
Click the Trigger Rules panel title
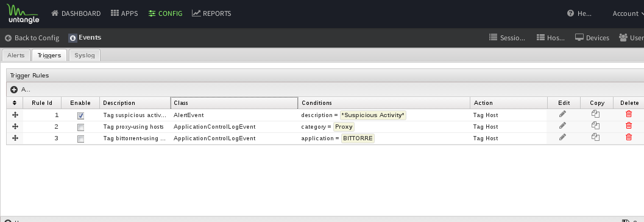[x=30, y=76]
